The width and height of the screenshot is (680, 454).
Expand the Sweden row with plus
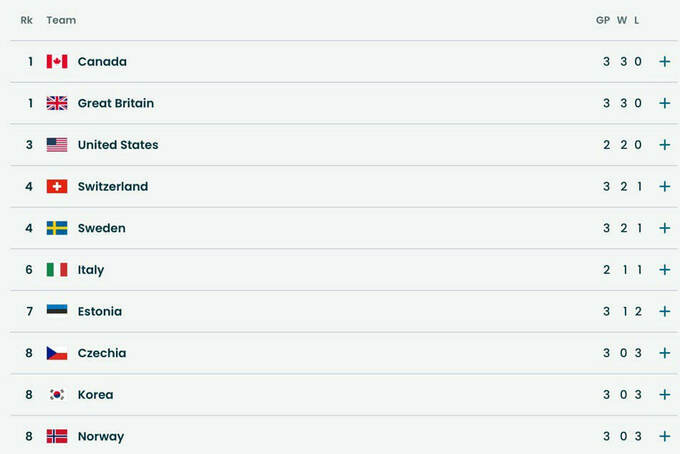(x=664, y=228)
